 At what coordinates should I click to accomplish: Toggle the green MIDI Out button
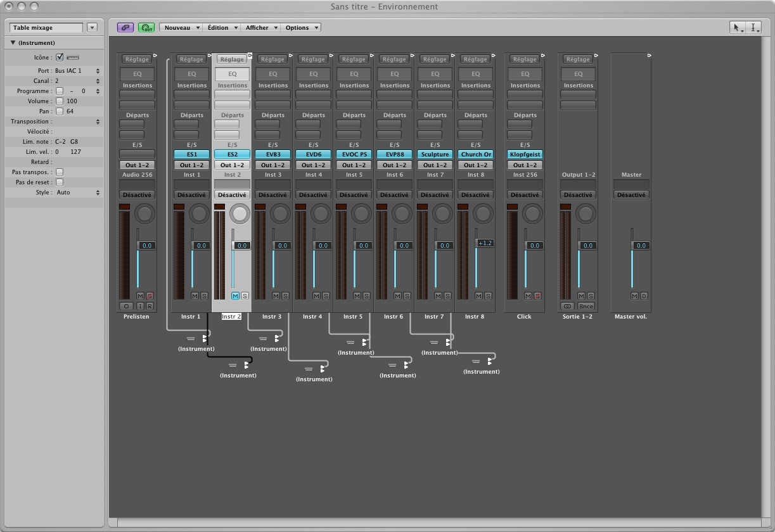click(x=146, y=28)
